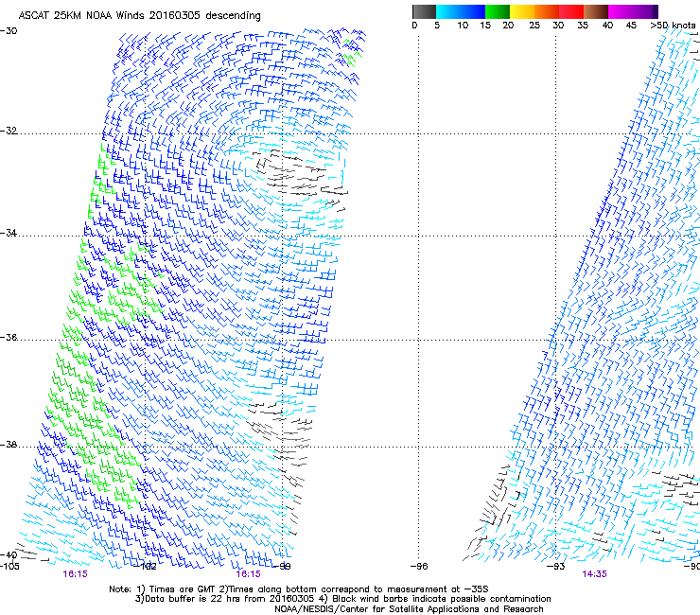Viewport: 700px width, 615px height.
Task: Click the brown 35-40 knots color swatch
Action: pyautogui.click(x=596, y=11)
